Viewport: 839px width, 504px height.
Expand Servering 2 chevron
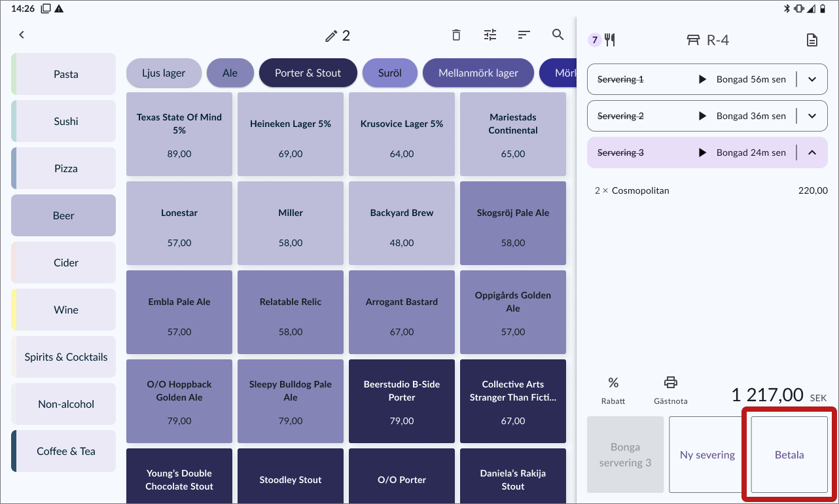coord(812,116)
